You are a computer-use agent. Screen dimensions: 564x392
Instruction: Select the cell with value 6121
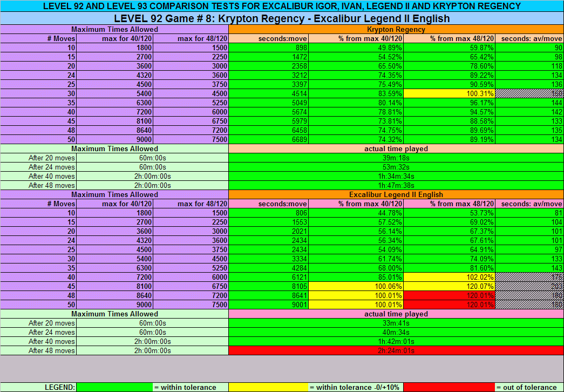coord(268,277)
